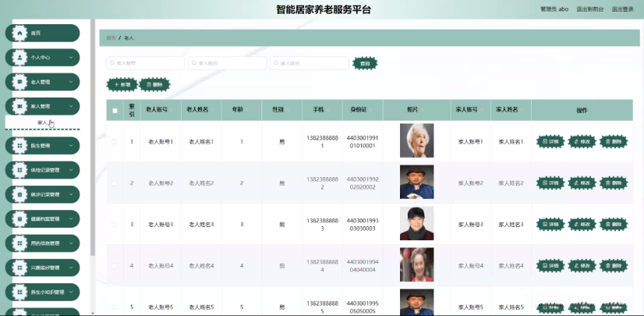Image resolution: width=644 pixels, height=316 pixels.
Task: Sort table by 老人账号 column sort icon
Action: tap(172, 110)
